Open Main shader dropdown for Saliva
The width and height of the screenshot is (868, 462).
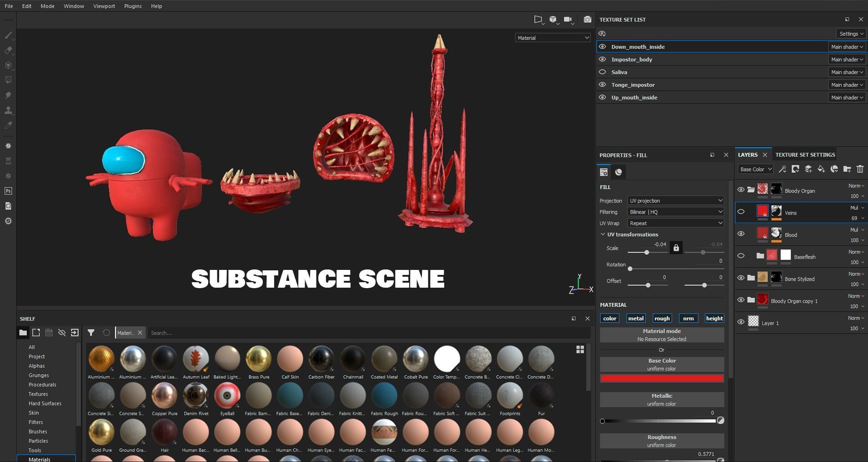pyautogui.click(x=847, y=72)
